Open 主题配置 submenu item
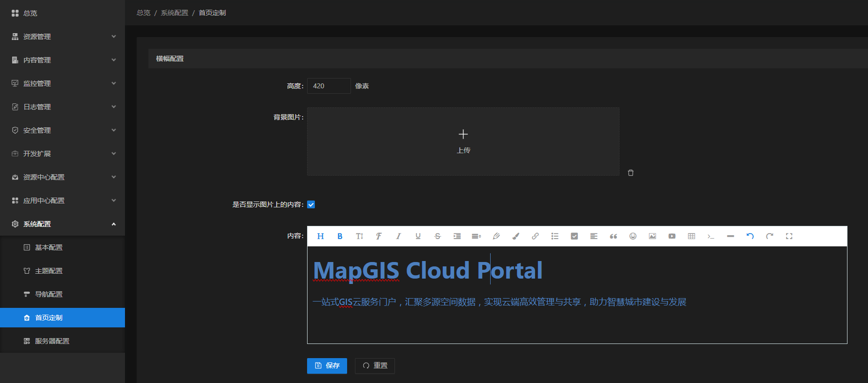 (62, 271)
